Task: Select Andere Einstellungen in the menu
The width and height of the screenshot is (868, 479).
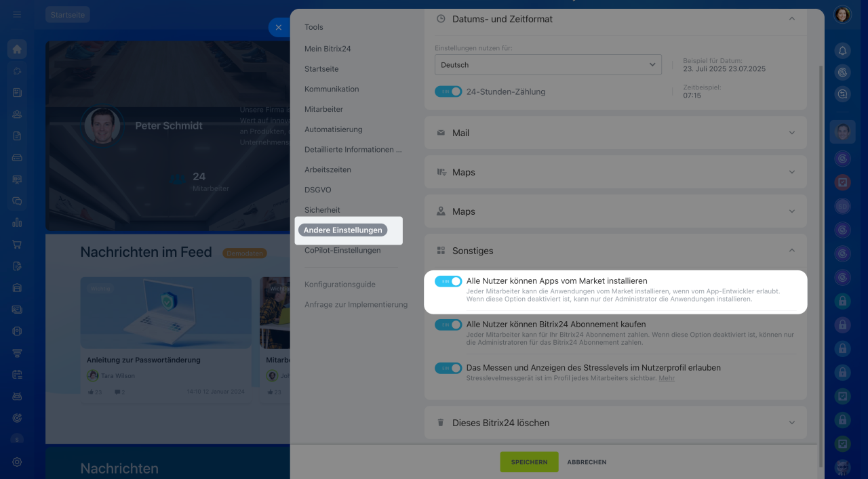Action: [342, 230]
